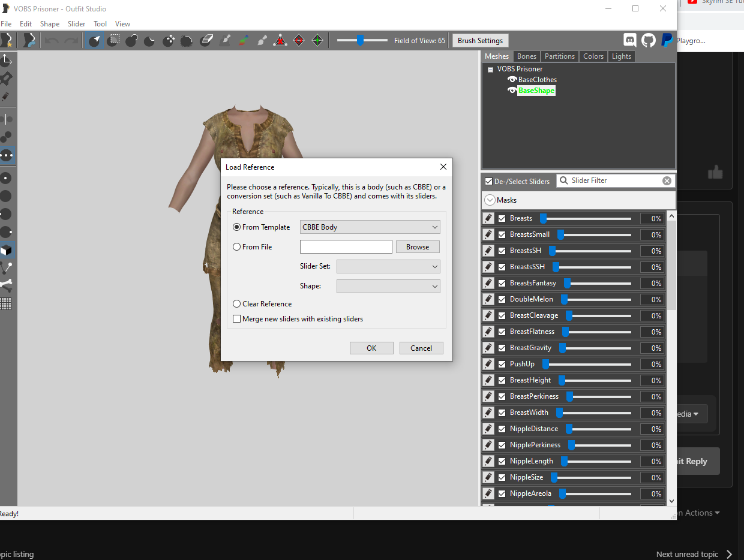Open the Shape menu
744x560 pixels.
50,24
